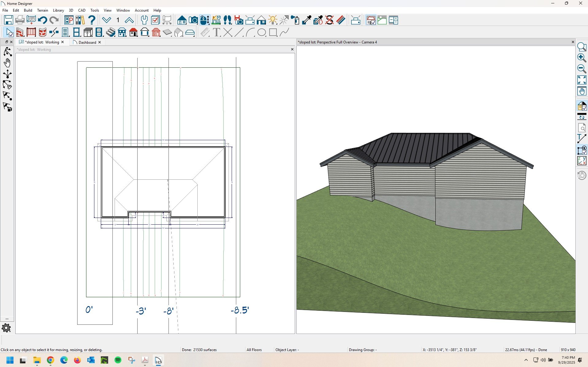Viewport: 588px width, 367px height.
Task: Toggle the Select Objects arrow tool
Action: point(9,32)
